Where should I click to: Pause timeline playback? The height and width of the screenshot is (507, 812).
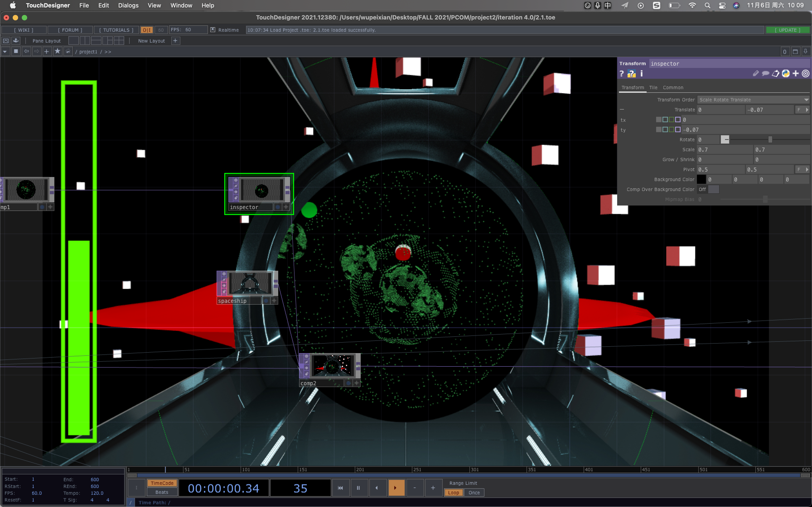pyautogui.click(x=358, y=488)
